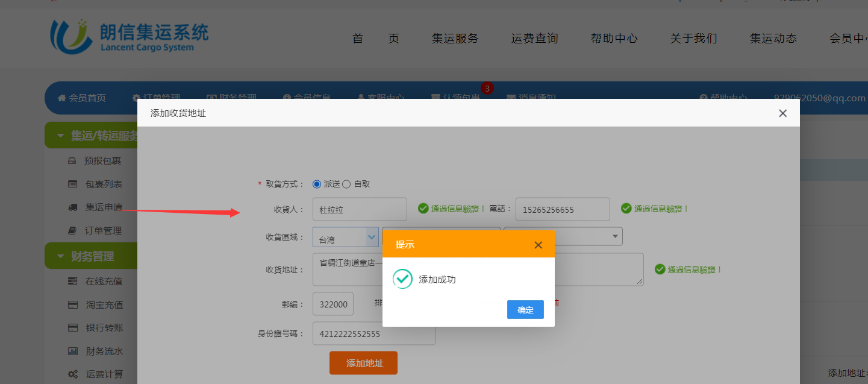This screenshot has height=384, width=868.
Task: Click the truck icon for 集运申请
Action: pyautogui.click(x=72, y=207)
